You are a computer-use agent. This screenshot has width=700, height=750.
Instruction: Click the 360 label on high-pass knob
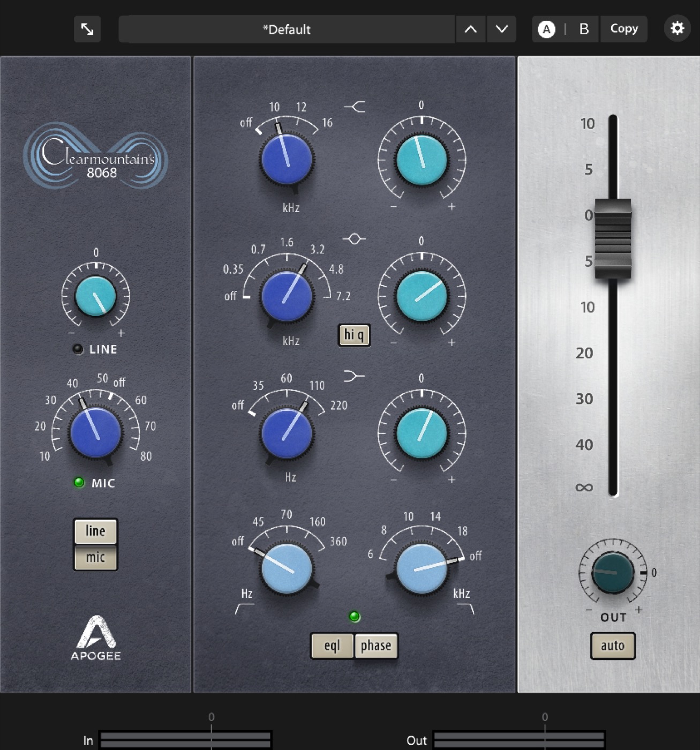[338, 542]
